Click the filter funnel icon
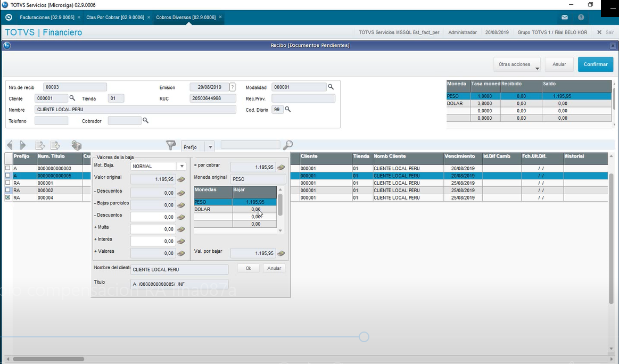 [171, 145]
